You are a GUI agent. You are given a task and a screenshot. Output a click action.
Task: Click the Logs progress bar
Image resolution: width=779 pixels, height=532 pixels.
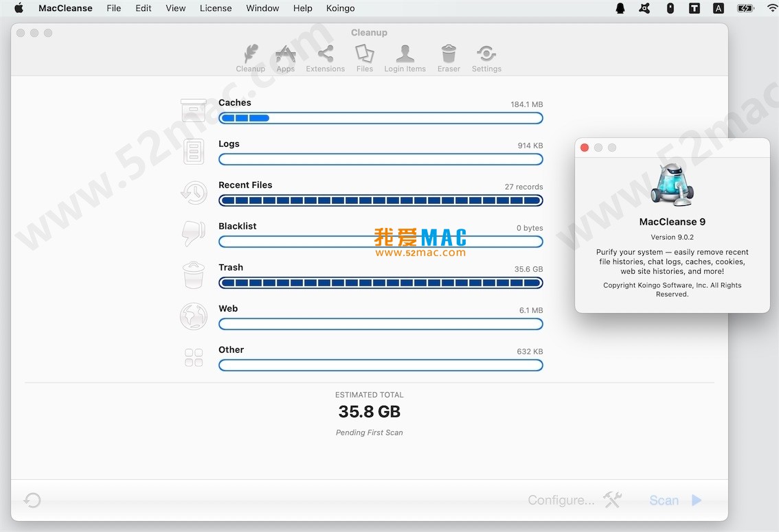click(381, 159)
